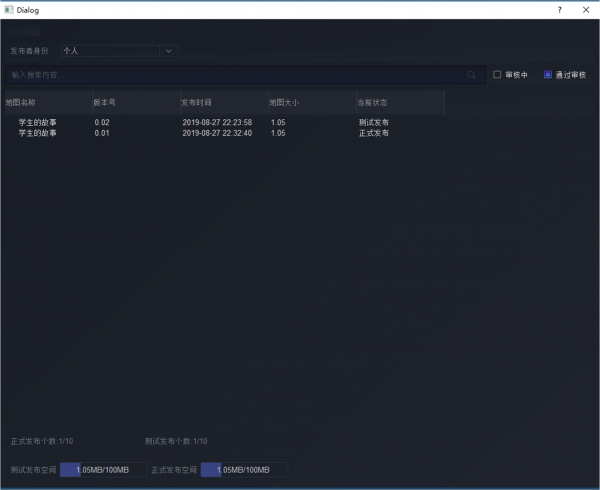Enable the 审核中 checkbox
The height and width of the screenshot is (490, 600).
(497, 75)
